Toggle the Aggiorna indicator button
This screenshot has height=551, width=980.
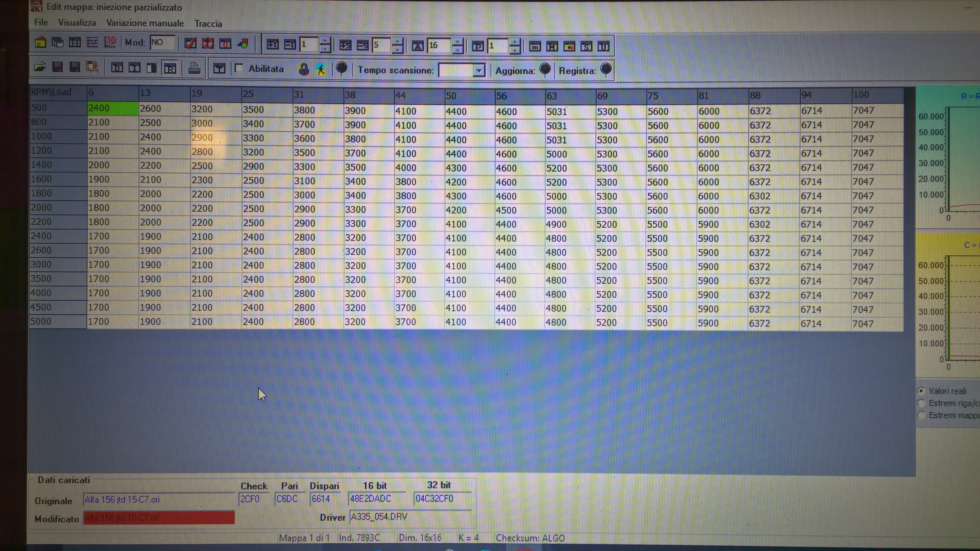545,69
